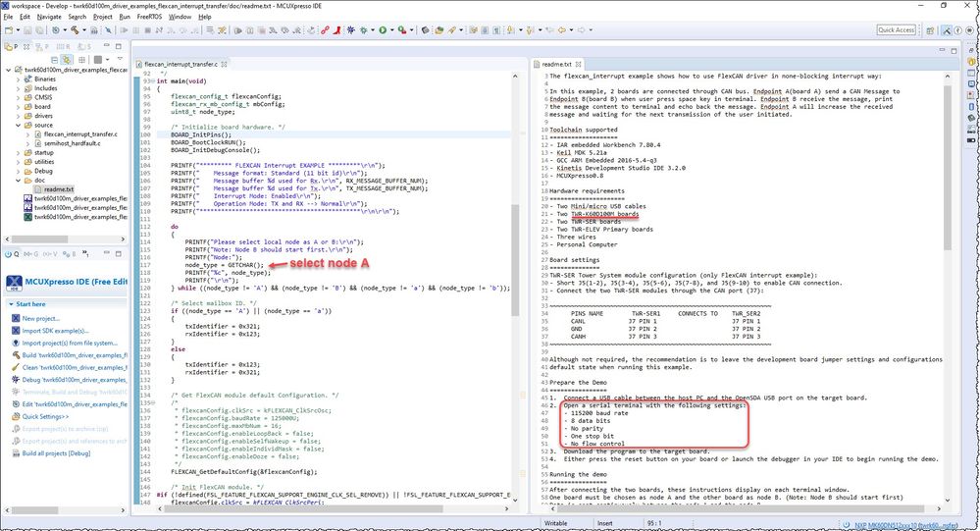The image size is (980, 531).
Task: Click the External Tools run icon
Action: pos(402,30)
